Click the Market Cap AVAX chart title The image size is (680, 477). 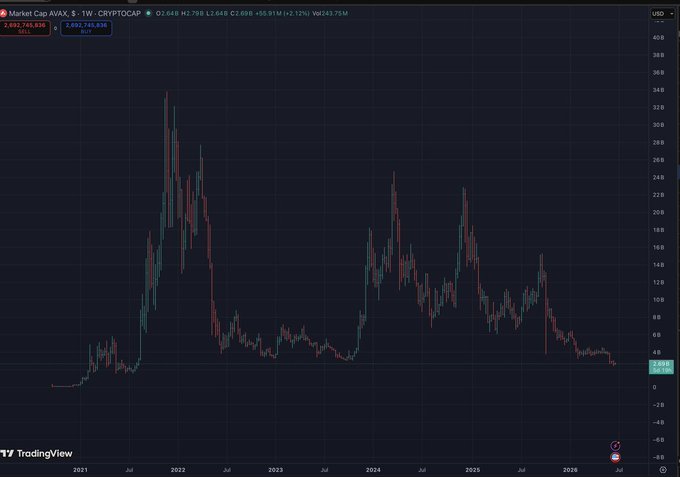(x=75, y=13)
